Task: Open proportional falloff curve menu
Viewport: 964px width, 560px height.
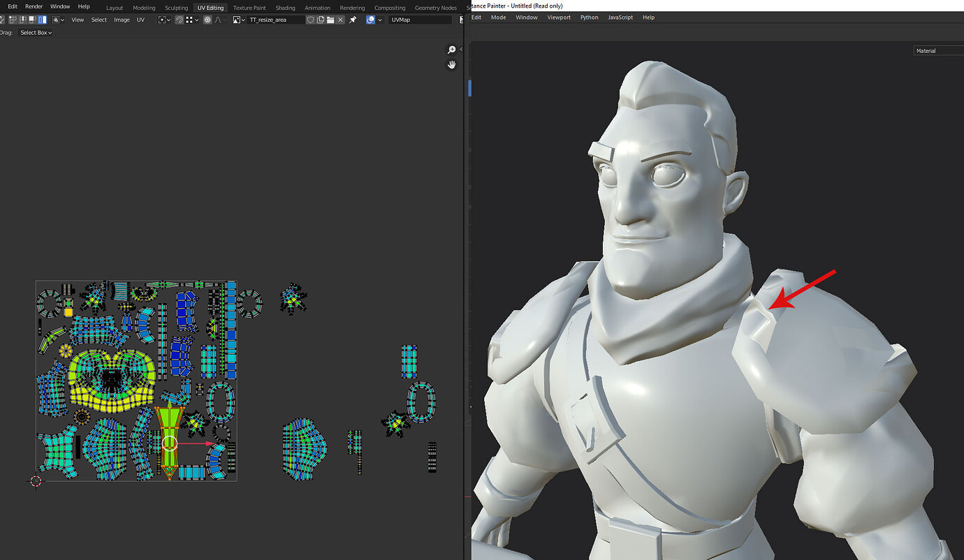Action: (x=221, y=20)
